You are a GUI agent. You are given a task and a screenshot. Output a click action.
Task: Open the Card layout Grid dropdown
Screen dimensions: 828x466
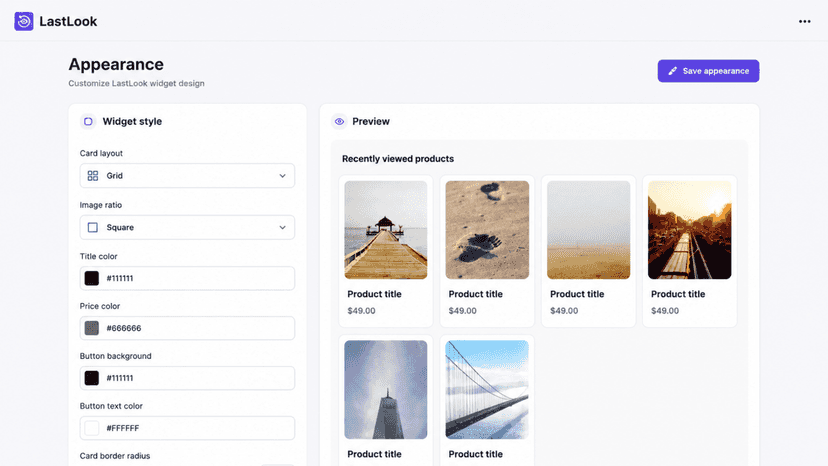pyautogui.click(x=187, y=175)
